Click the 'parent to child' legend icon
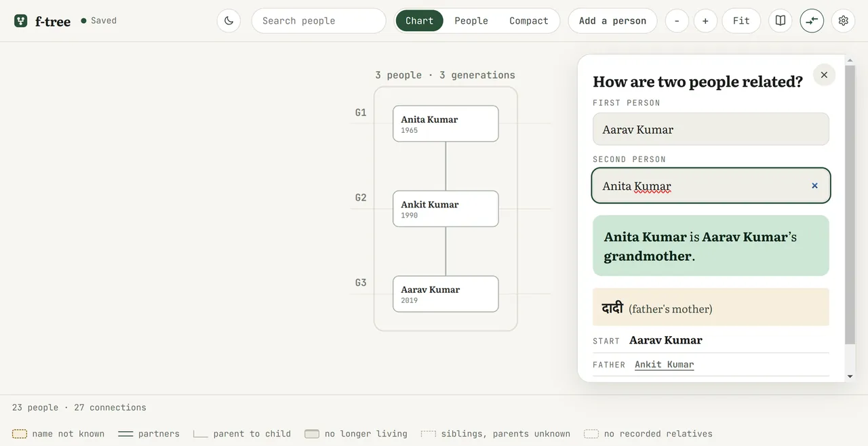This screenshot has width=868, height=446. point(200,434)
